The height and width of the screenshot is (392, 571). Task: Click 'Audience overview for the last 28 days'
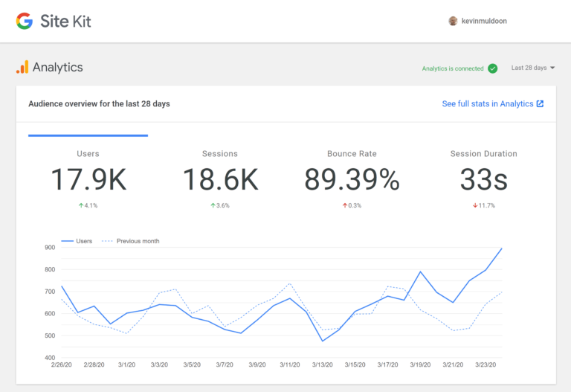click(99, 104)
